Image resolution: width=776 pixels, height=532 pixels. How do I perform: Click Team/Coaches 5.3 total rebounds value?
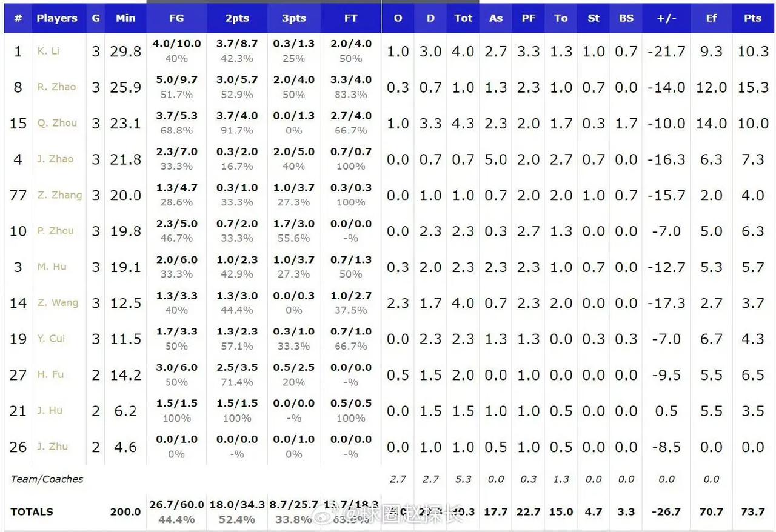[463, 479]
